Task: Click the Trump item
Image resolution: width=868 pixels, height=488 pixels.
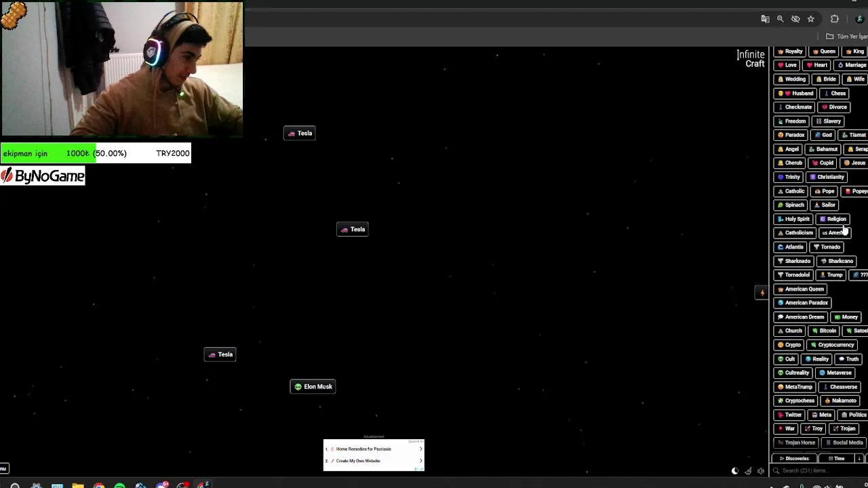Action: (x=831, y=275)
